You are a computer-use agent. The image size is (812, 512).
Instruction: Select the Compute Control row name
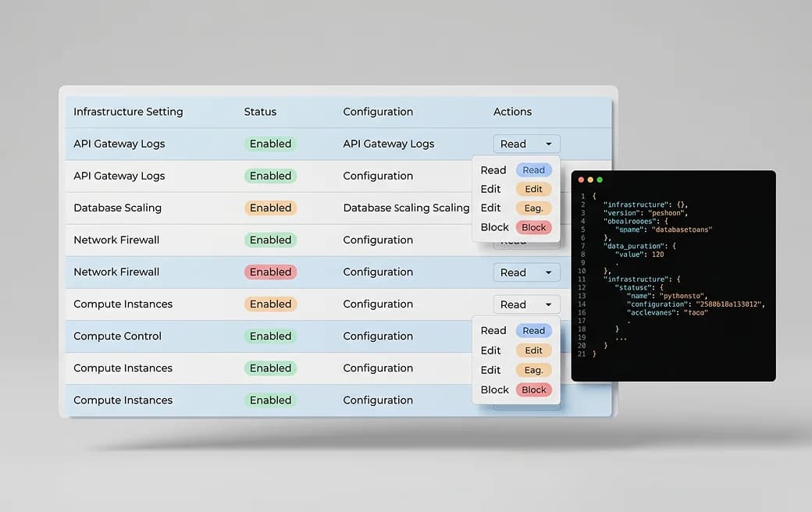(118, 336)
